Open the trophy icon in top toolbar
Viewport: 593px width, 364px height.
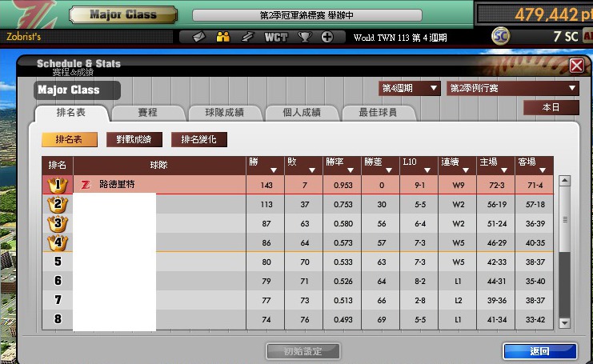tap(304, 37)
